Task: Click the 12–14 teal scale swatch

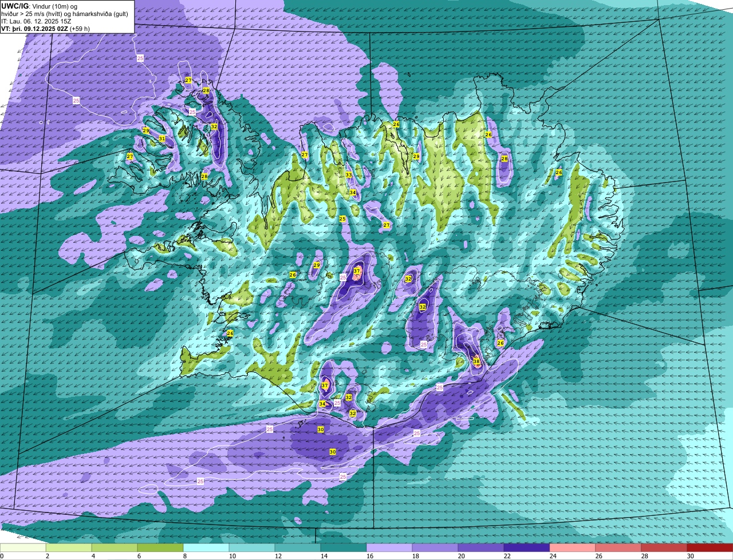Action: tap(298, 547)
